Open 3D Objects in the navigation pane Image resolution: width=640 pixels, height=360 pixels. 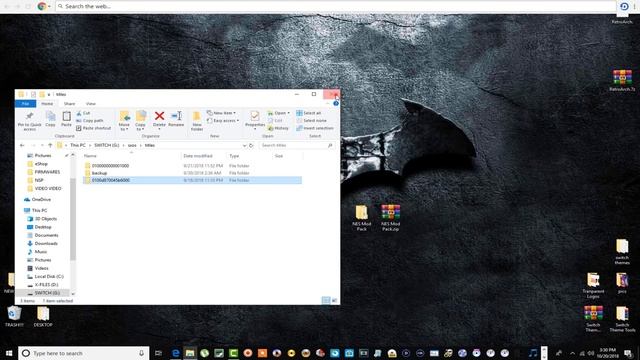(46, 219)
